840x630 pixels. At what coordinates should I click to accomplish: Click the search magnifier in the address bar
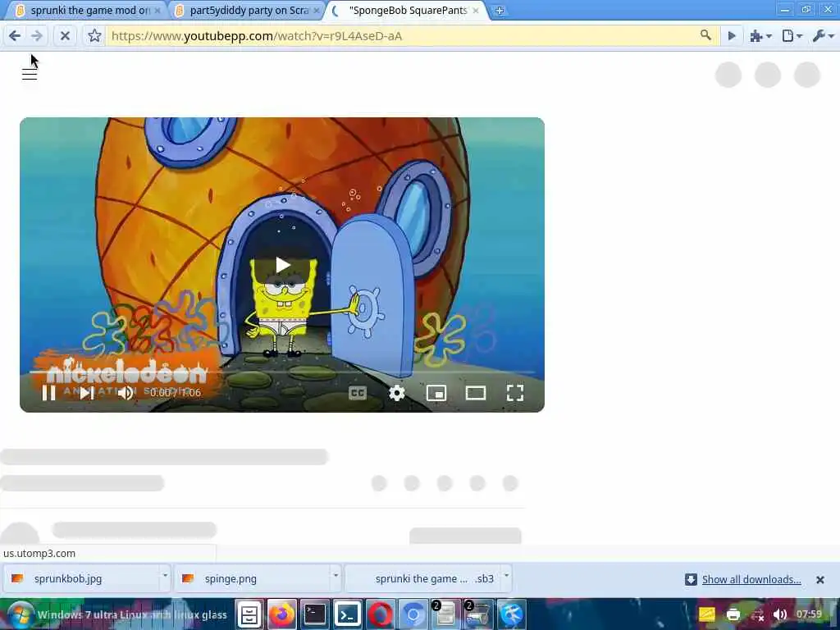pyautogui.click(x=705, y=35)
